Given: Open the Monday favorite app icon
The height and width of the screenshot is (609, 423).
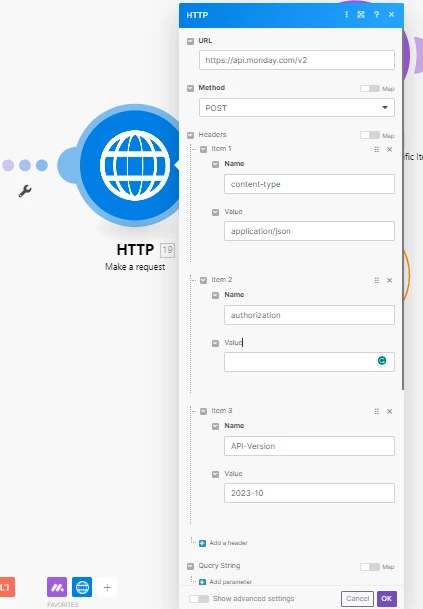Looking at the screenshot, I should [x=57, y=587].
